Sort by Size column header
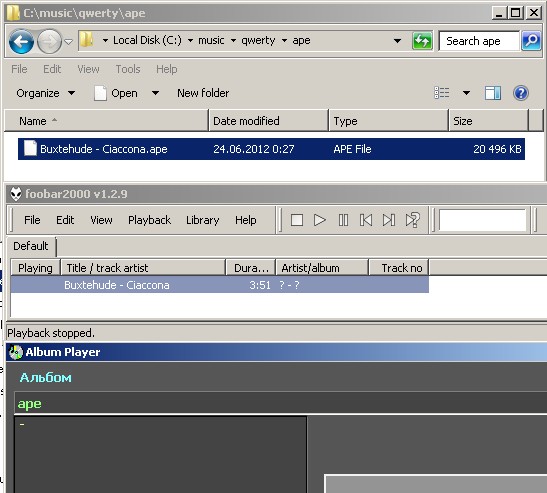This screenshot has height=493, width=547. (x=488, y=121)
